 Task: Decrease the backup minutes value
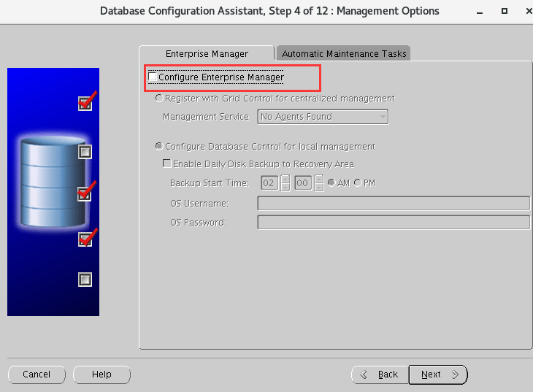click(x=318, y=187)
